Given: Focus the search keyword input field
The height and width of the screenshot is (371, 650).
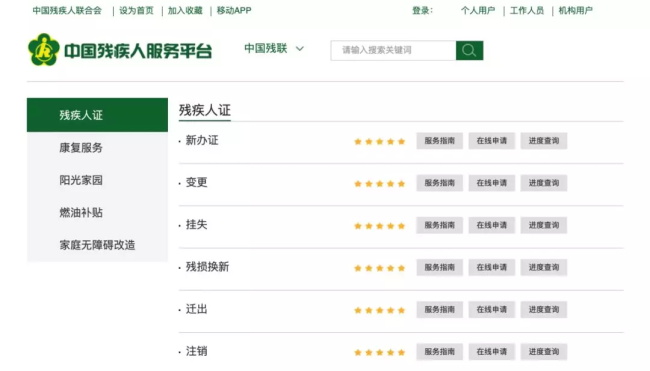Looking at the screenshot, I should [x=393, y=51].
